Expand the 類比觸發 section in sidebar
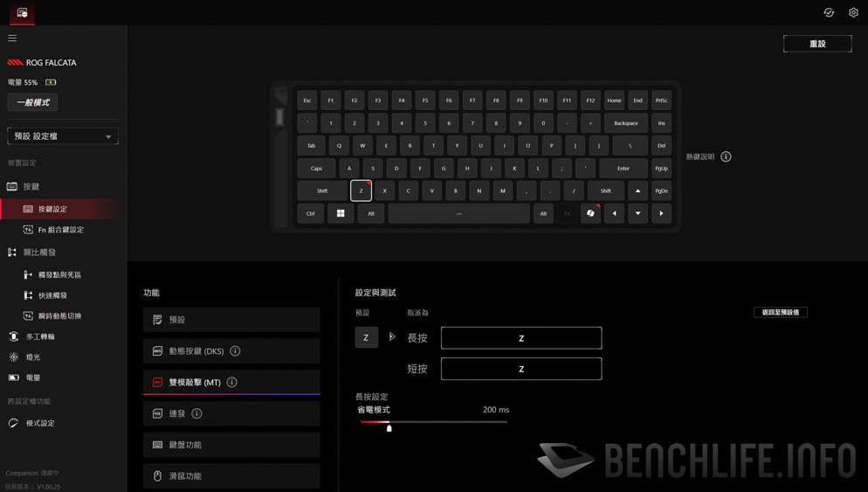Screen dimensions: 868x492 click(38, 252)
